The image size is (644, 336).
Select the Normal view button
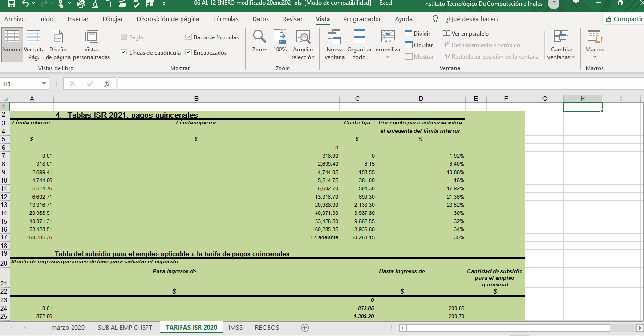point(12,45)
